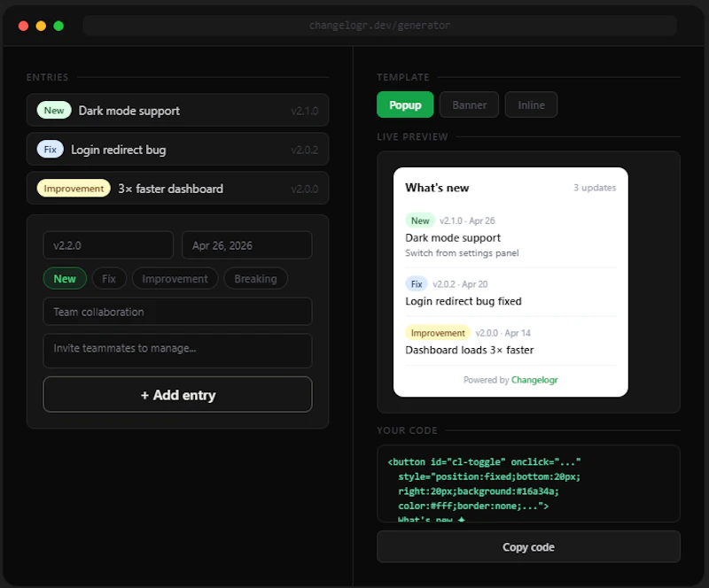Click the Fix badge on Login redirect entry

pos(51,149)
